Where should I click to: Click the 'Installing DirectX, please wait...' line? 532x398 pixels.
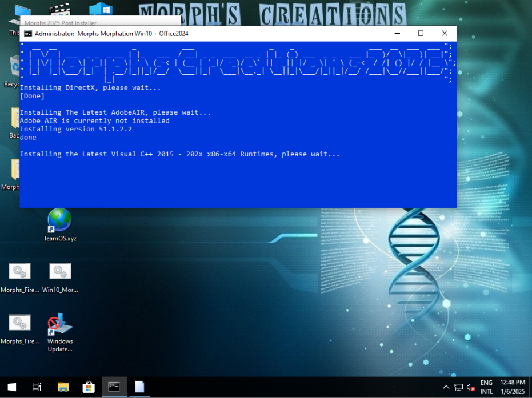(90, 87)
